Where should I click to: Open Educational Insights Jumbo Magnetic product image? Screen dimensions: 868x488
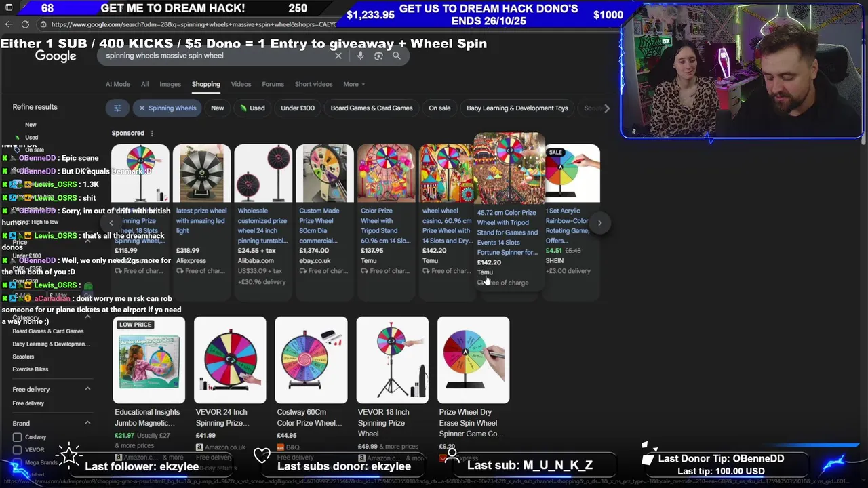[x=149, y=360]
